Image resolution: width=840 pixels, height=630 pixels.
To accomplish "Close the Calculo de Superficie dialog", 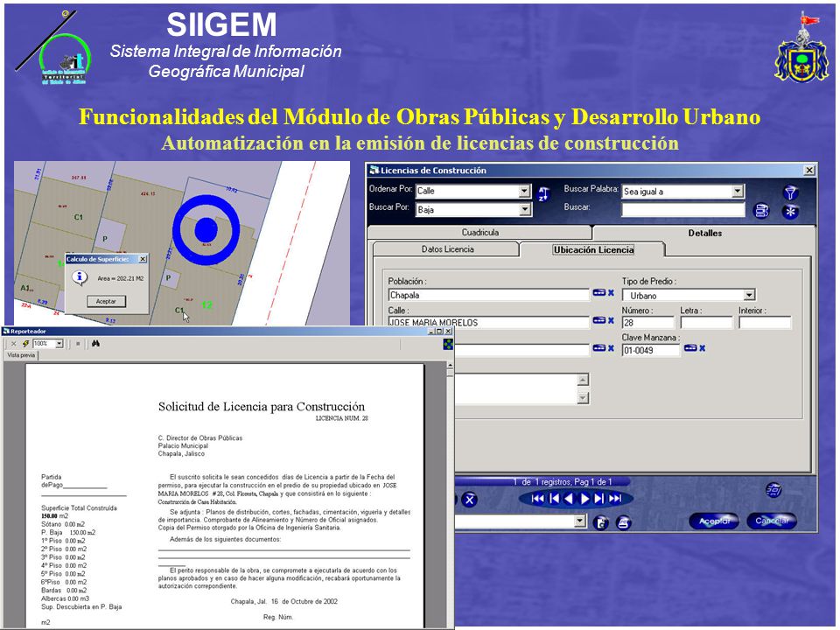I will coord(143,259).
